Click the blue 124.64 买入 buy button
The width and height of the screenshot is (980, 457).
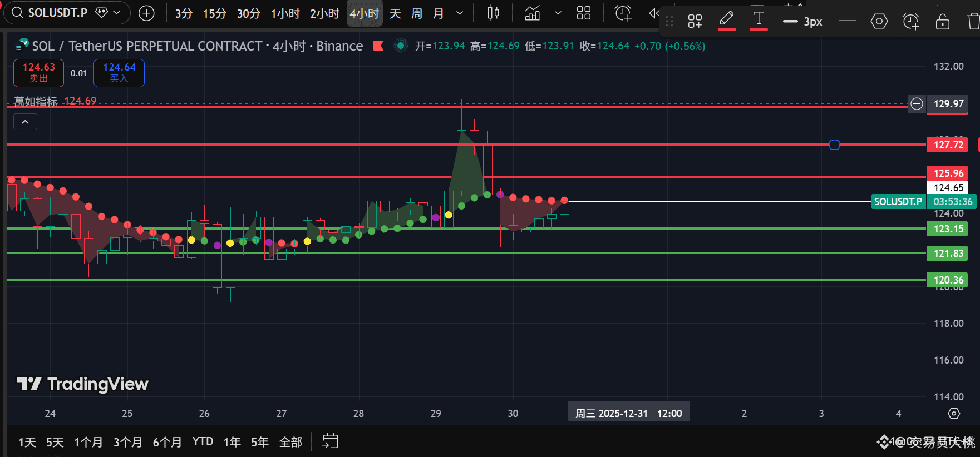pyautogui.click(x=119, y=73)
